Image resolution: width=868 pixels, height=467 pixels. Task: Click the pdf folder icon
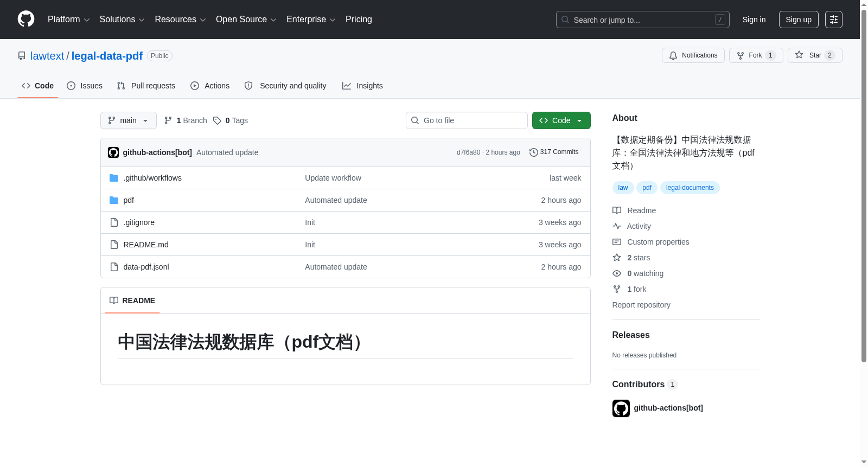point(114,200)
